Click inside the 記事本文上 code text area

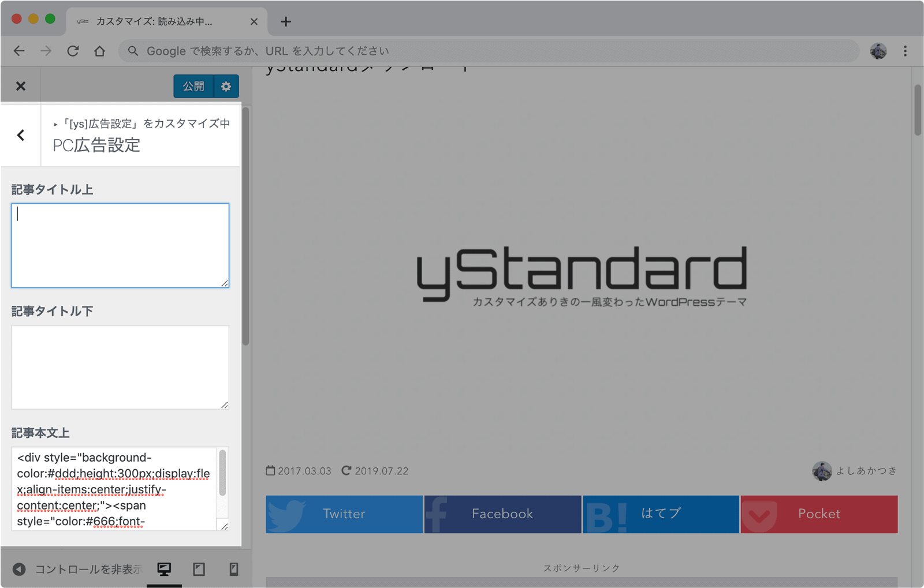(114, 489)
